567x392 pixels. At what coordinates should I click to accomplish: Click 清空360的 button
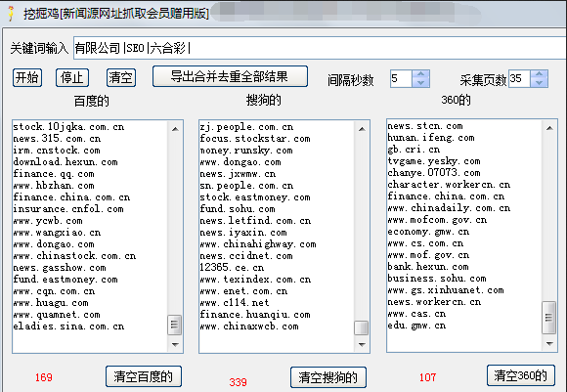[x=521, y=375]
